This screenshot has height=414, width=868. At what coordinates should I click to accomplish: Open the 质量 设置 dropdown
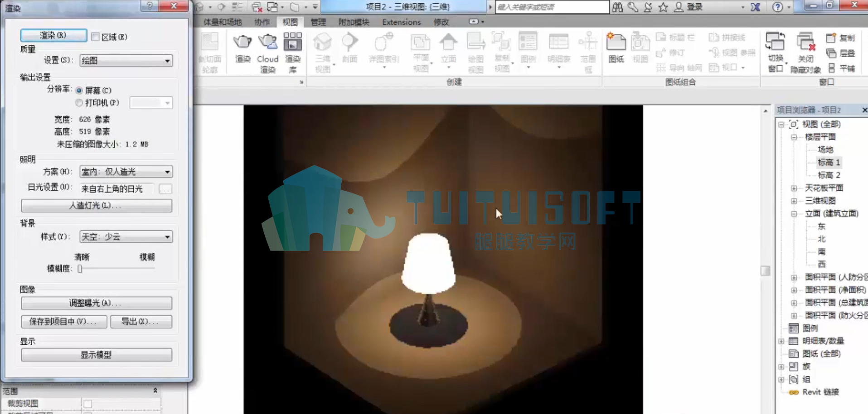pos(126,61)
